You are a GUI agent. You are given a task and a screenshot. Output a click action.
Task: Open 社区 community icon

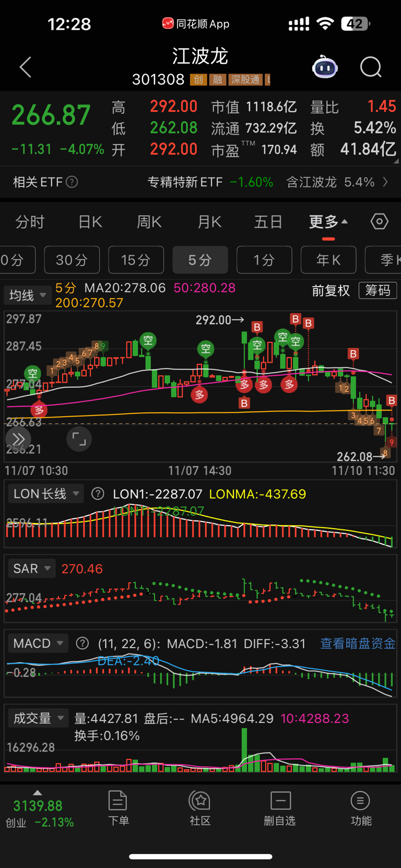tap(200, 808)
